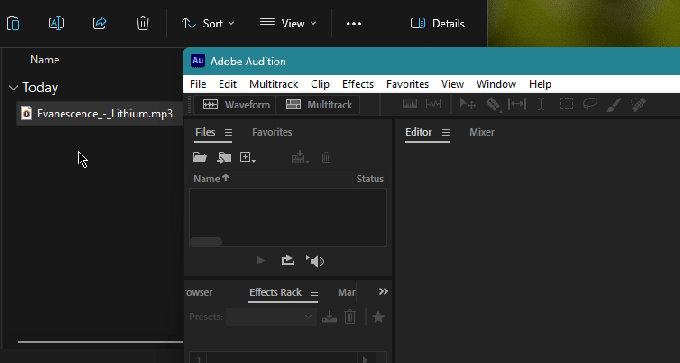The image size is (680, 363).
Task: Switch to the Media Browser tab
Action: point(198,292)
